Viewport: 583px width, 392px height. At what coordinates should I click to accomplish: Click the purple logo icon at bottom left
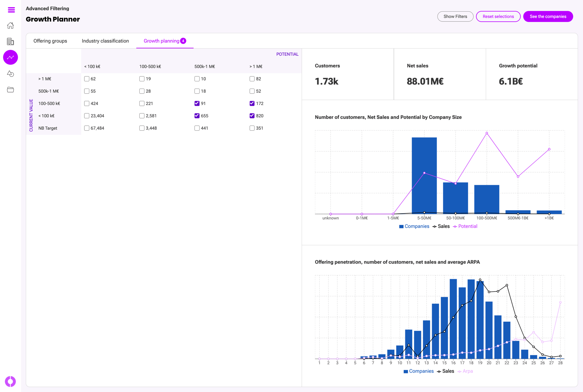click(x=10, y=381)
